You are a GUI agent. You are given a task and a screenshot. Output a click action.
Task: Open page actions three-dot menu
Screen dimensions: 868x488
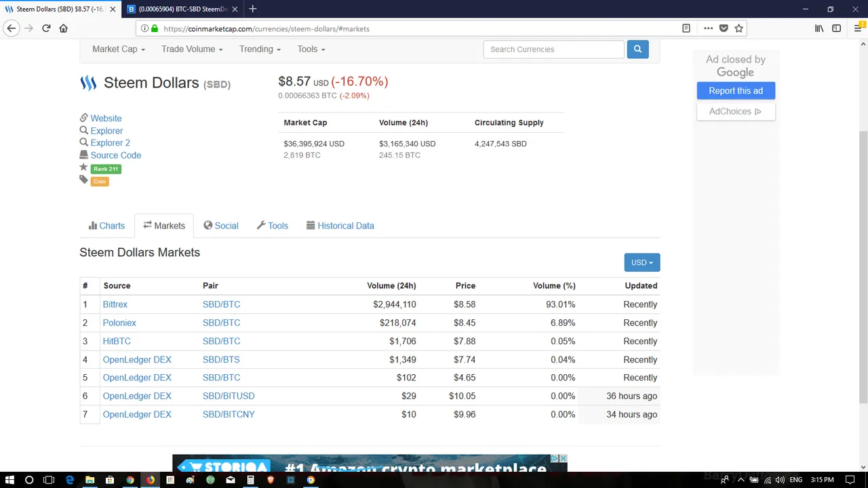pyautogui.click(x=708, y=28)
